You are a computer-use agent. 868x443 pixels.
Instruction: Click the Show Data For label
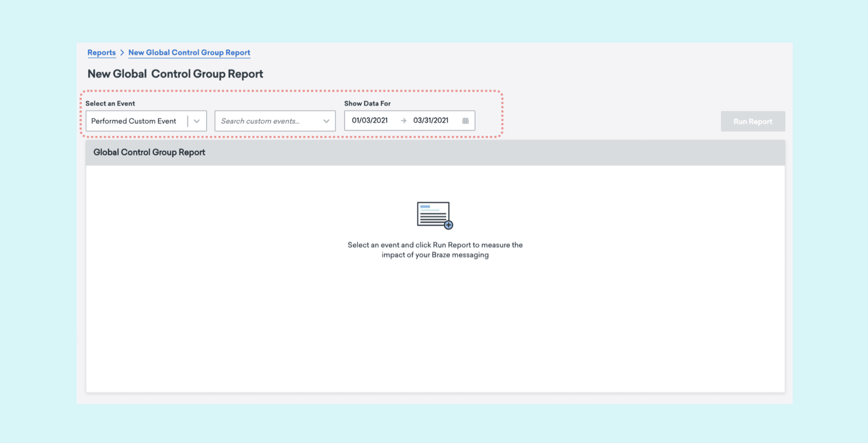[367, 103]
